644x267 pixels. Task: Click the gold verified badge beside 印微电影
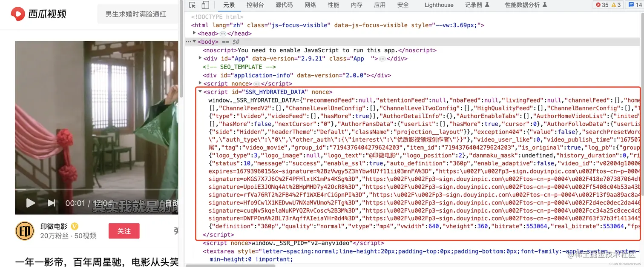coord(75,226)
